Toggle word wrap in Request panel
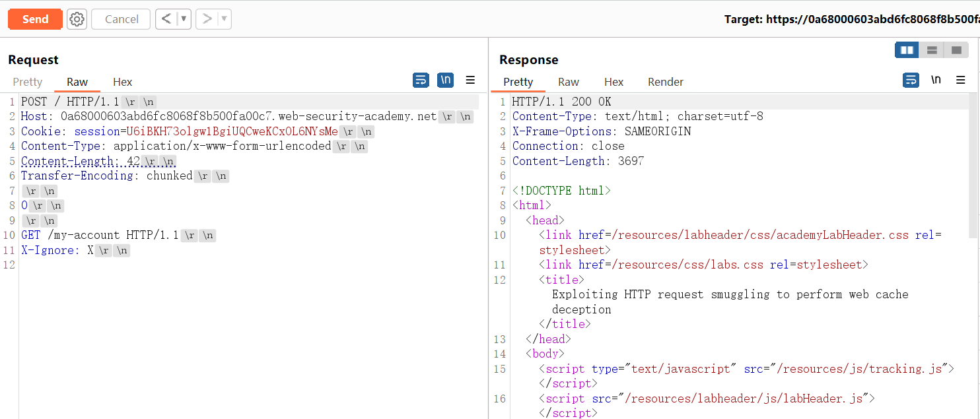This screenshot has width=980, height=419. tap(421, 80)
